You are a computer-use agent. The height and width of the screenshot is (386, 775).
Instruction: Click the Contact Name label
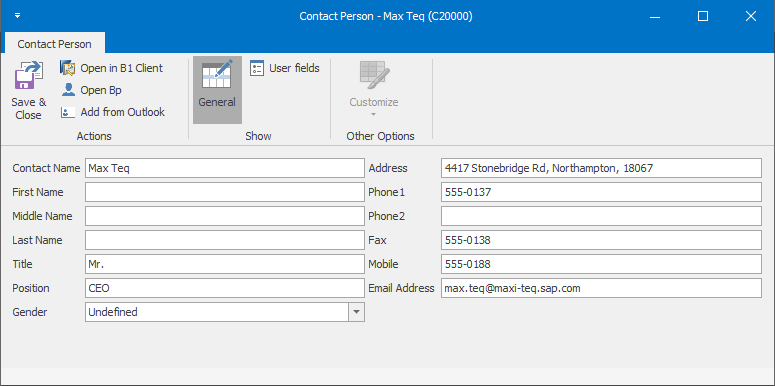pyautogui.click(x=46, y=168)
